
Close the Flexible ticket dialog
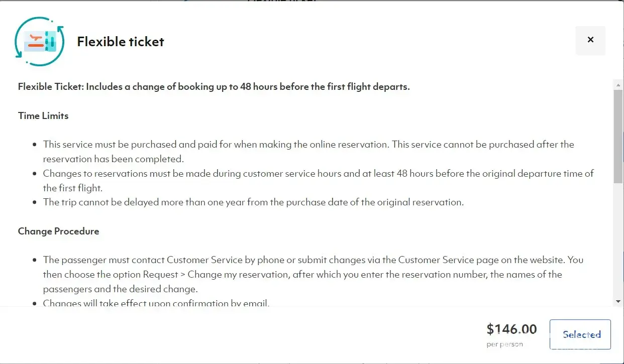[590, 40]
